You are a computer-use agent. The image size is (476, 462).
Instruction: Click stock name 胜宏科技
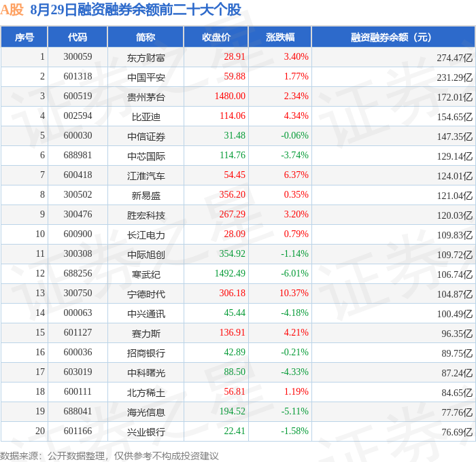[146, 215]
